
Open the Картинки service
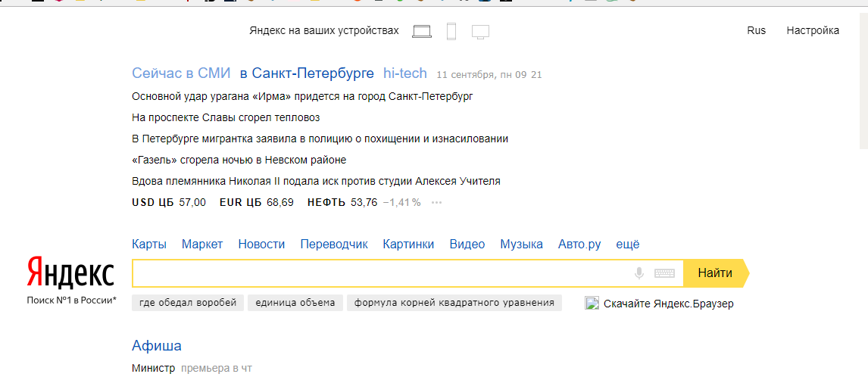point(408,244)
